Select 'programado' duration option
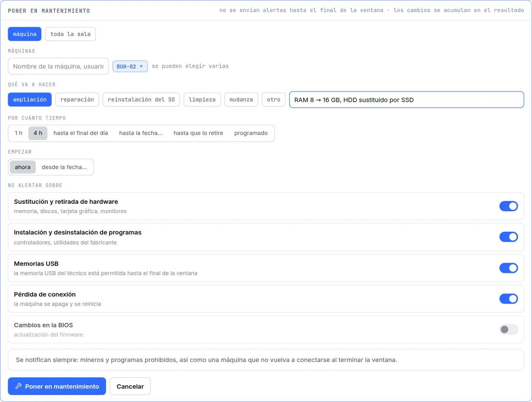 (251, 133)
